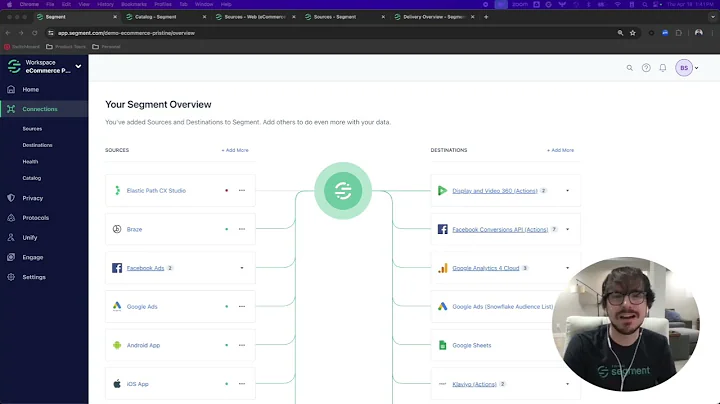Open the notifications bell
720x404 pixels.
663,68
